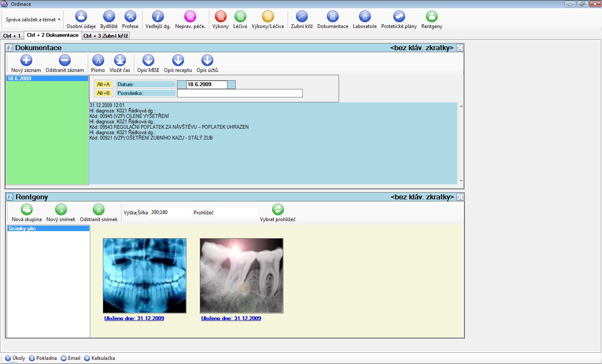This screenshot has height=364, width=602.
Task: Click the Výška;Šířka value field
Action: (170, 212)
